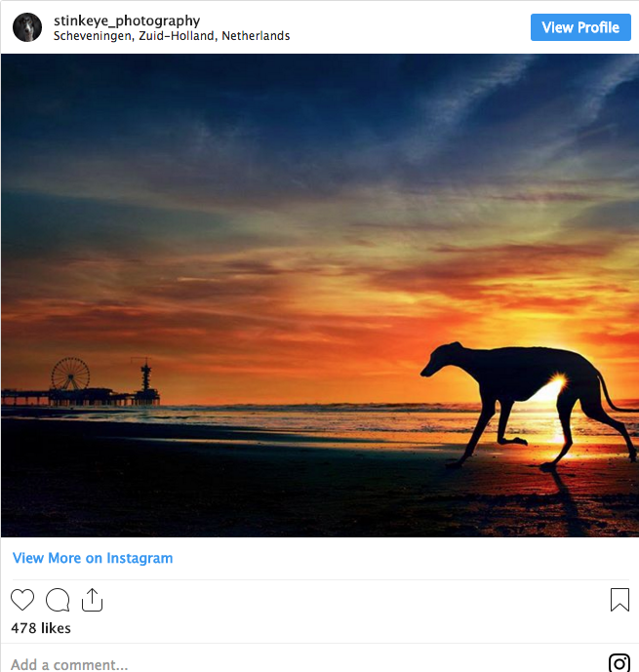The height and width of the screenshot is (672, 639).
Task: Open the stinkeye_photography username link
Action: click(127, 20)
